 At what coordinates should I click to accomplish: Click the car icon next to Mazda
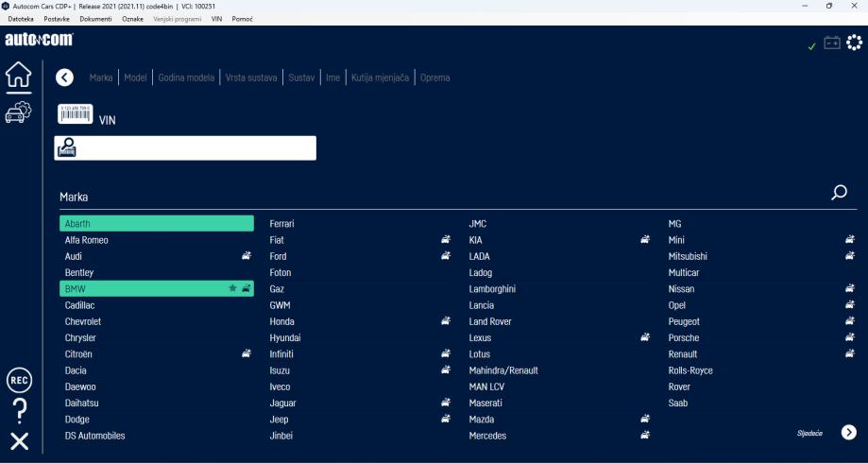point(645,419)
